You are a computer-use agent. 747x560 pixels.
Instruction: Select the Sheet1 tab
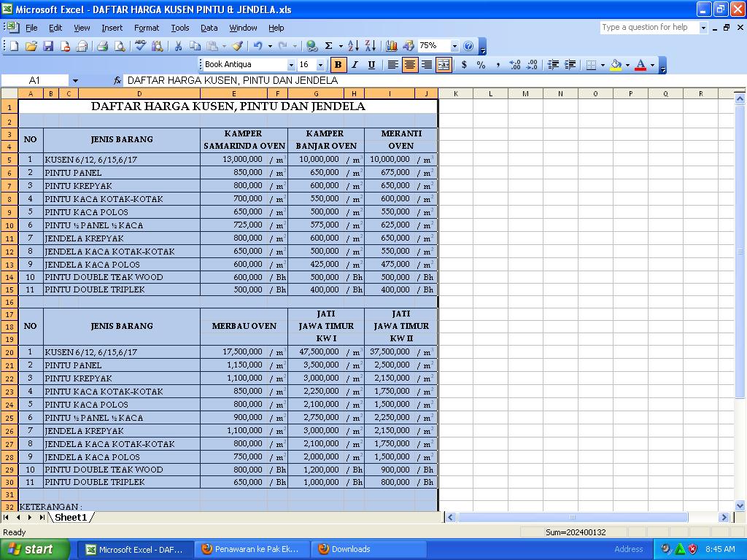pos(71,517)
